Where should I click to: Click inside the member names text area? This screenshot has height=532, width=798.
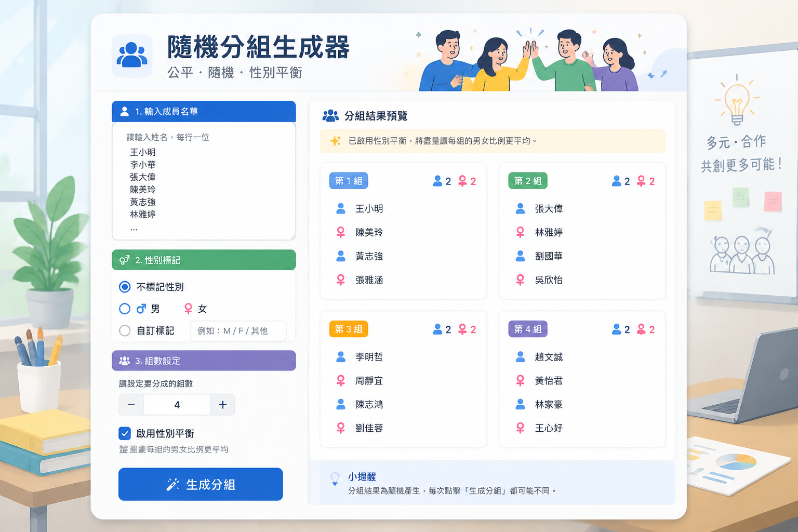204,181
